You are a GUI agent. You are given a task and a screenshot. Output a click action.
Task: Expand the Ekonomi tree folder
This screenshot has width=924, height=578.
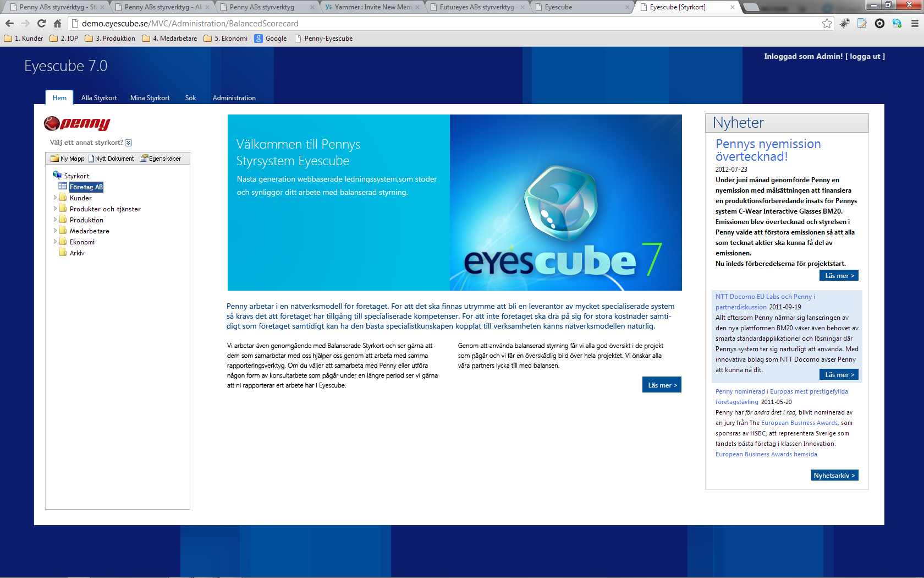[55, 242]
